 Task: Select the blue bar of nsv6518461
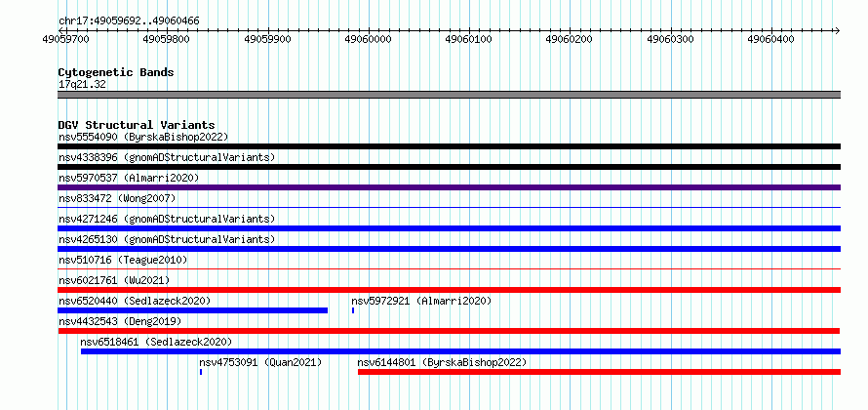[x=460, y=351]
